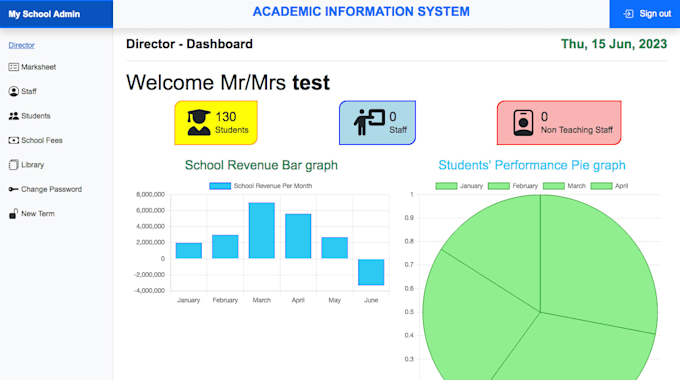Click the teacher board icon on Staff card
Image resolution: width=680 pixels, height=380 pixels.
pyautogui.click(x=369, y=122)
